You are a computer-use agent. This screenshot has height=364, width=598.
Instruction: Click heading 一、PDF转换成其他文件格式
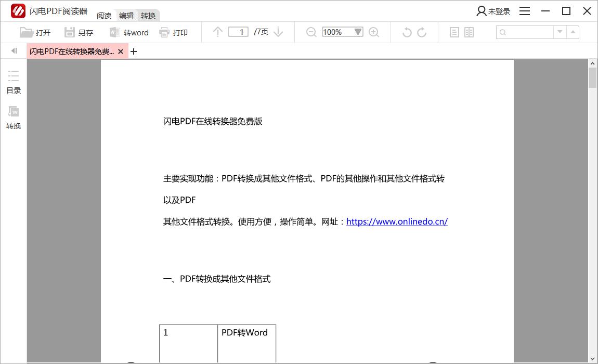(217, 279)
